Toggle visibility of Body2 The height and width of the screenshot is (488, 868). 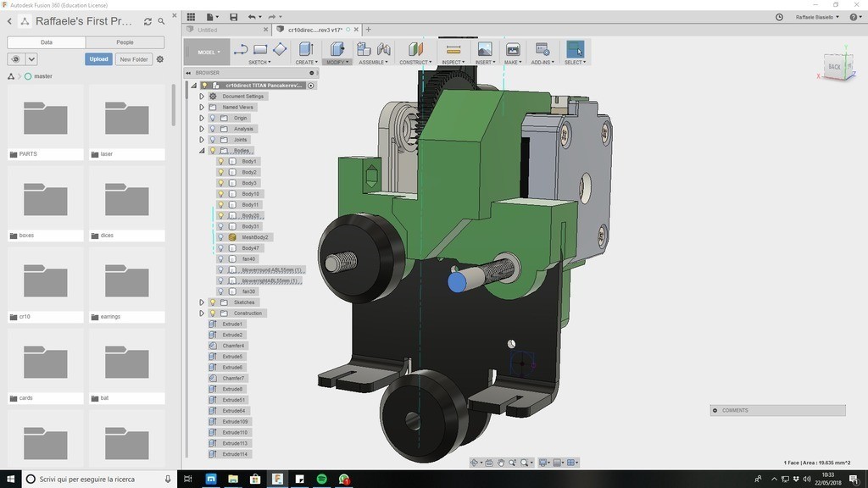tap(220, 172)
